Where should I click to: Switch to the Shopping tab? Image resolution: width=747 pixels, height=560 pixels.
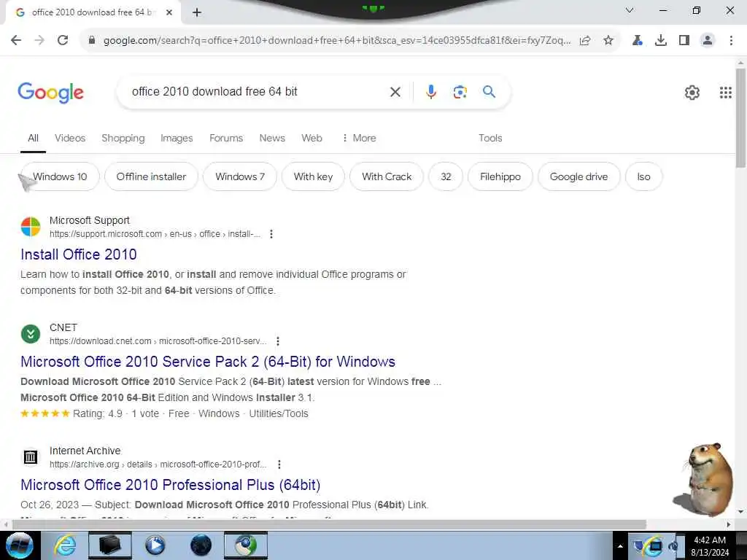coord(123,138)
